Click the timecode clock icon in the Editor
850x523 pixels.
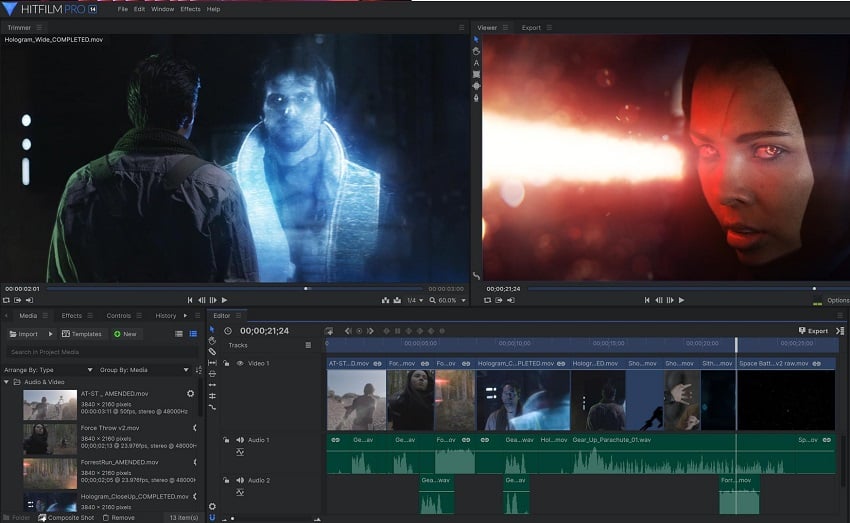pos(228,331)
